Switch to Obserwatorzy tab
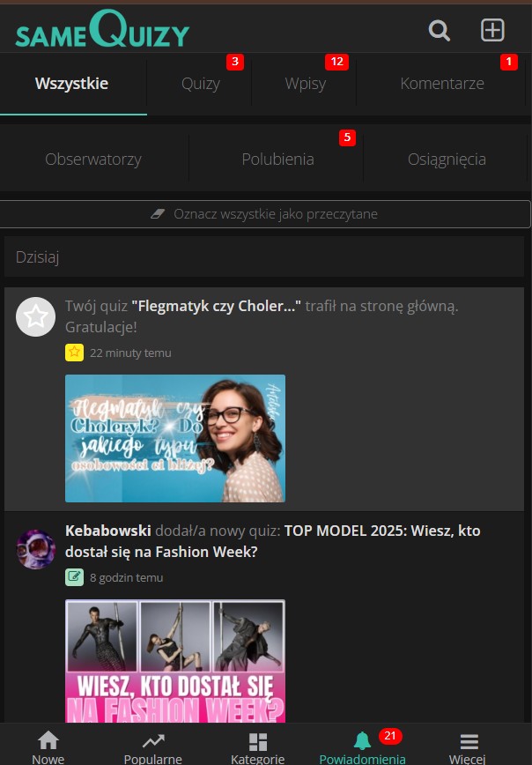The image size is (532, 765). coord(93,160)
